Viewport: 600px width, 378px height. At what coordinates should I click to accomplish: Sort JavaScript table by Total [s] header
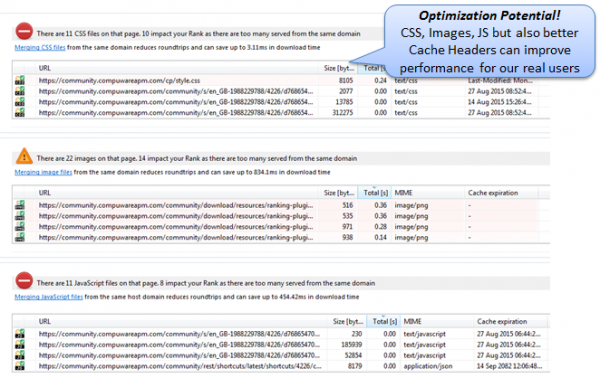[x=384, y=321]
